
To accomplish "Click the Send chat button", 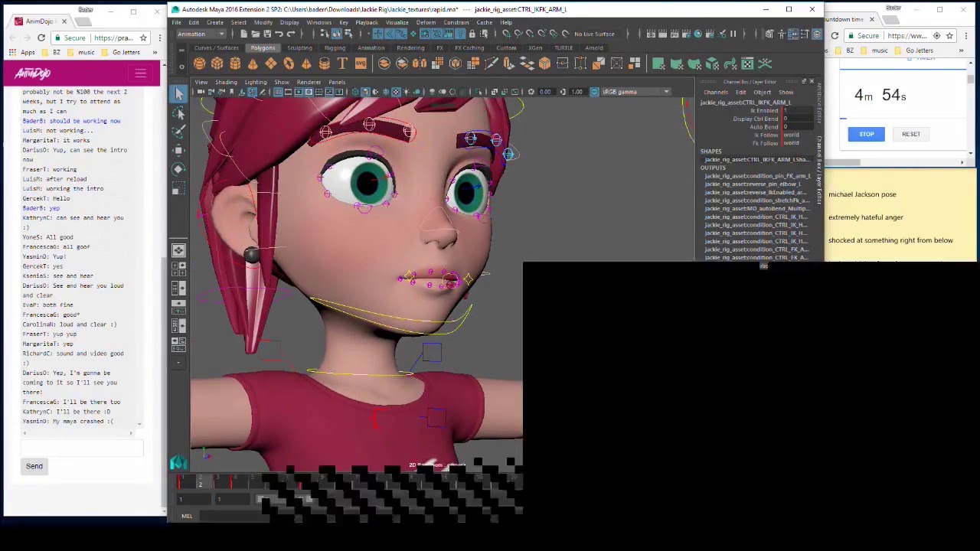I will point(34,466).
